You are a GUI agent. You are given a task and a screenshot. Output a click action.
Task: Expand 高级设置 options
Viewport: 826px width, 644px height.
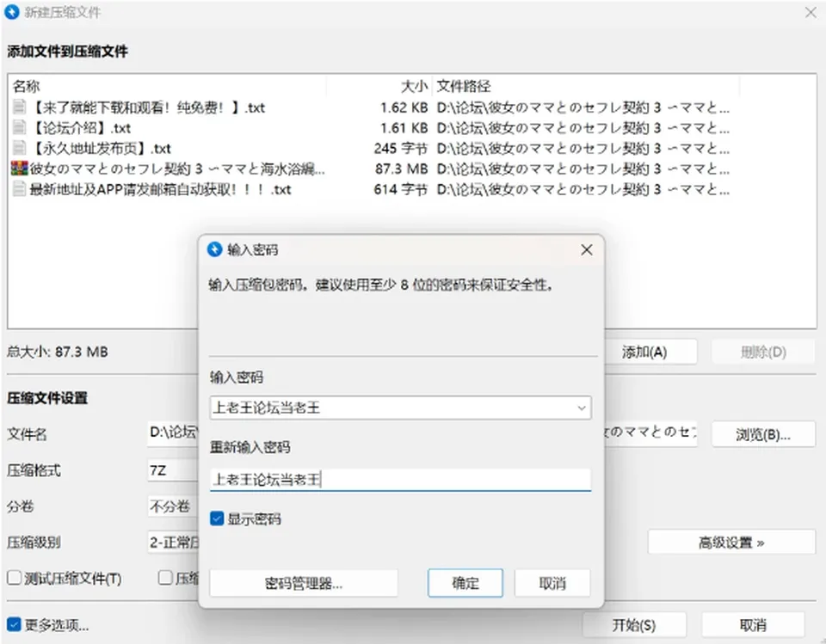[731, 543]
